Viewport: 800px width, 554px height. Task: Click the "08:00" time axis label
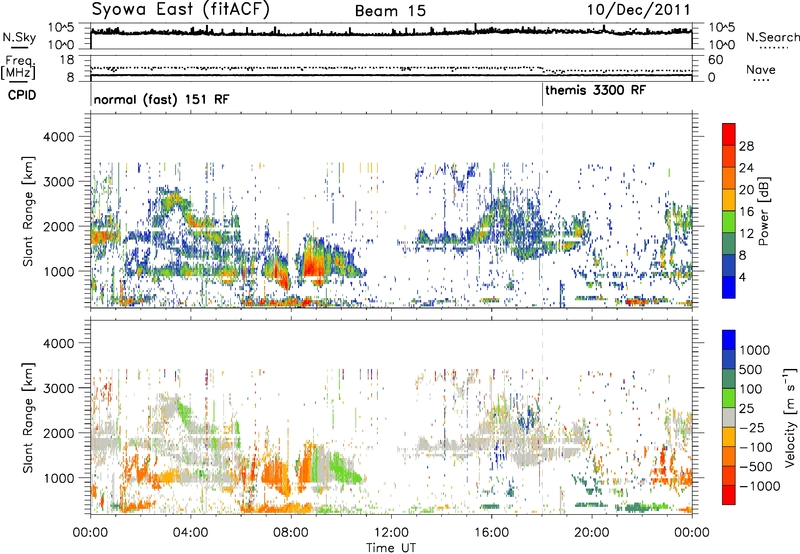click(x=291, y=533)
